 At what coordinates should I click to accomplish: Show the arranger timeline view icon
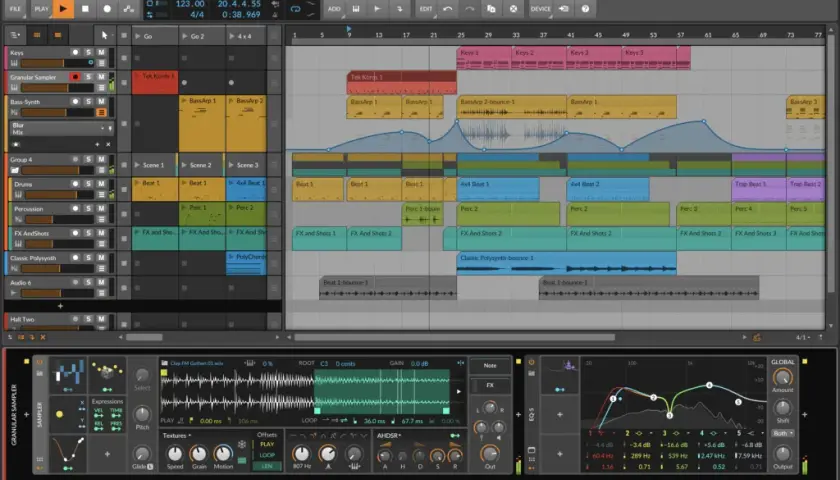pyautogui.click(x=58, y=35)
